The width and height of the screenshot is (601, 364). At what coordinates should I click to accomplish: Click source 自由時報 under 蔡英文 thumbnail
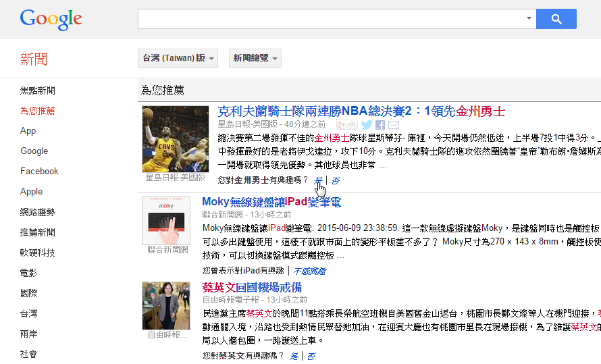coord(167,335)
